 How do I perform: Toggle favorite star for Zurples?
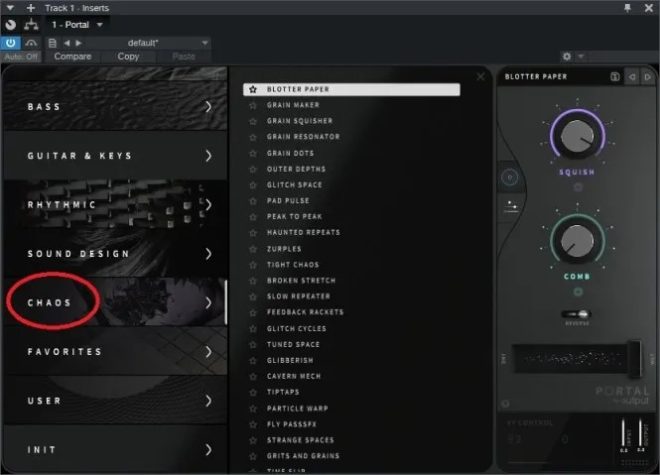(x=253, y=249)
